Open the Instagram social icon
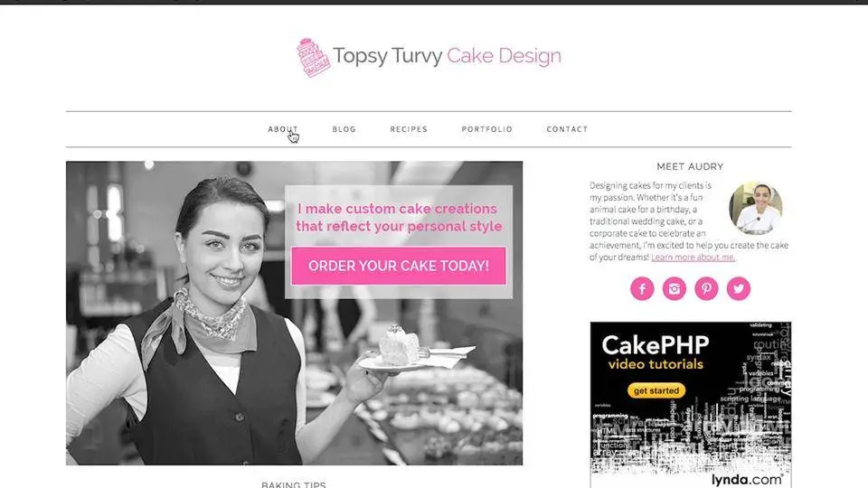The height and width of the screenshot is (488, 868). [x=675, y=288]
